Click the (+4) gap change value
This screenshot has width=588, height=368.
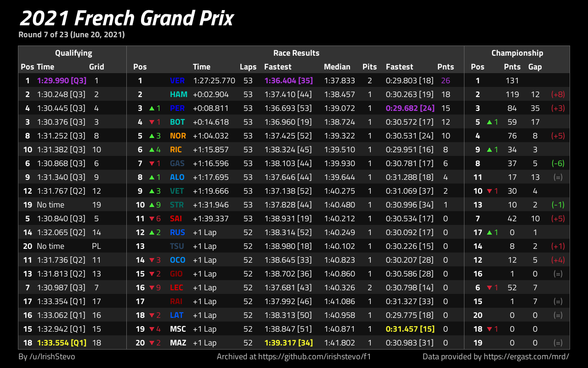click(558, 260)
